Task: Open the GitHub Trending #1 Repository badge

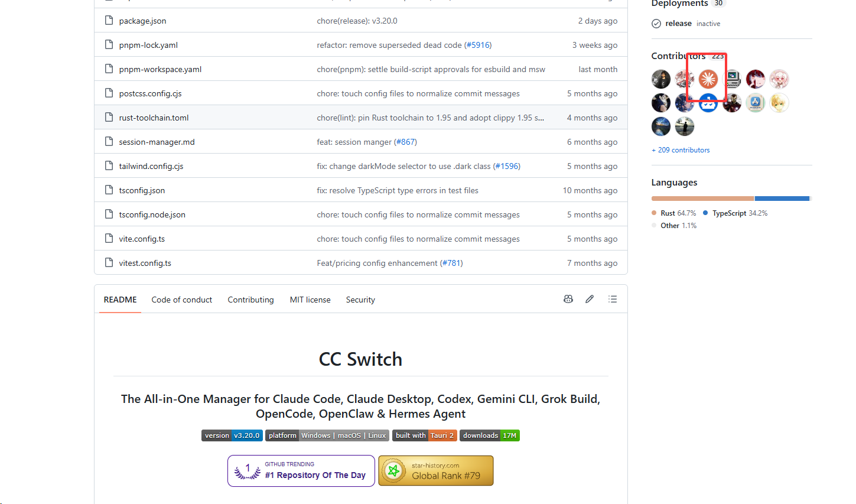Action: point(301,471)
